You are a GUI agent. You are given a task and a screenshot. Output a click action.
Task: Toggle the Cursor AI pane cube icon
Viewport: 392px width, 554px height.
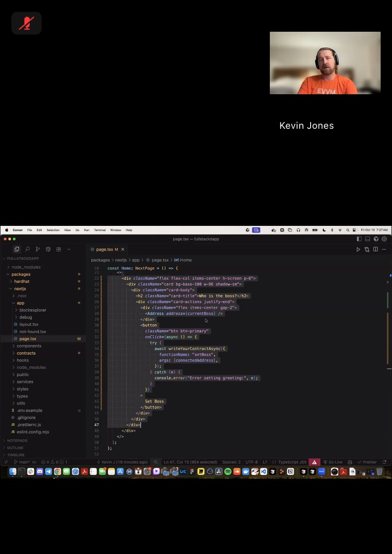pos(376,239)
